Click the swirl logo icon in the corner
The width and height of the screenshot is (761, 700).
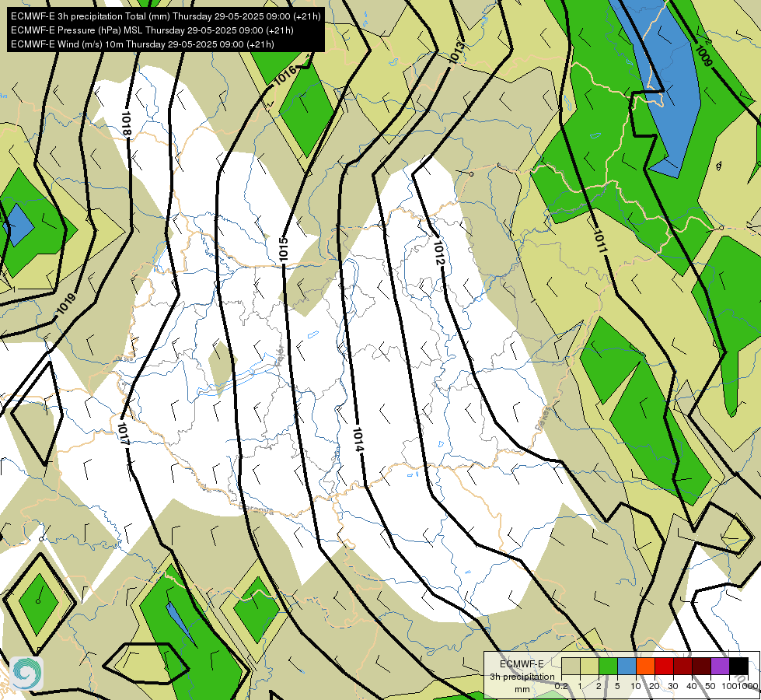[x=26, y=673]
